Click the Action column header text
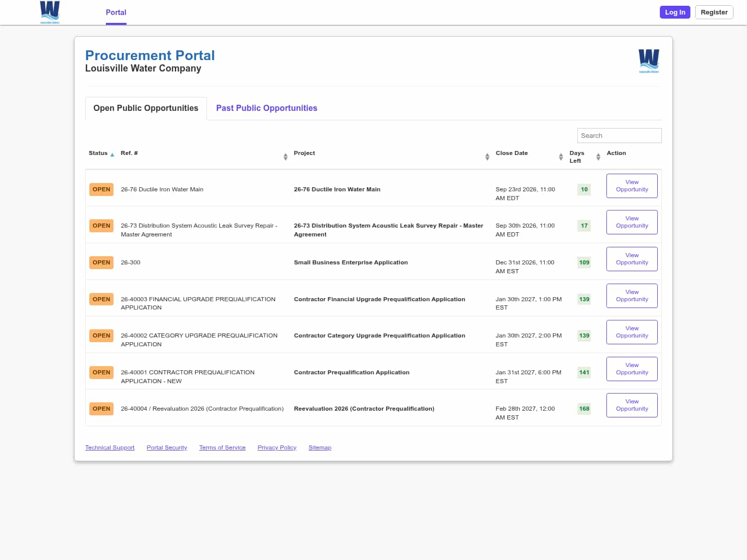747x560 pixels. coord(616,153)
